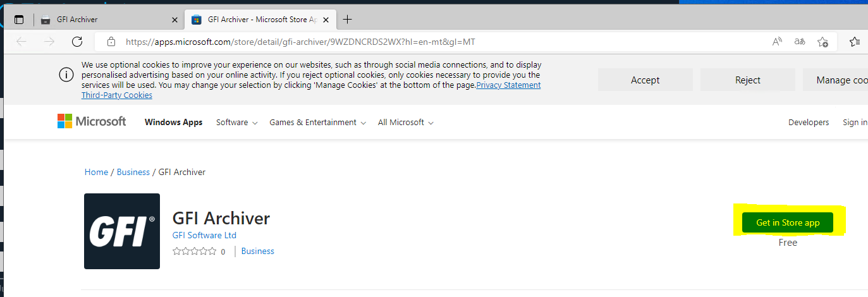Image resolution: width=868 pixels, height=297 pixels.
Task: Open the Third-Party Cookies link
Action: (x=117, y=95)
